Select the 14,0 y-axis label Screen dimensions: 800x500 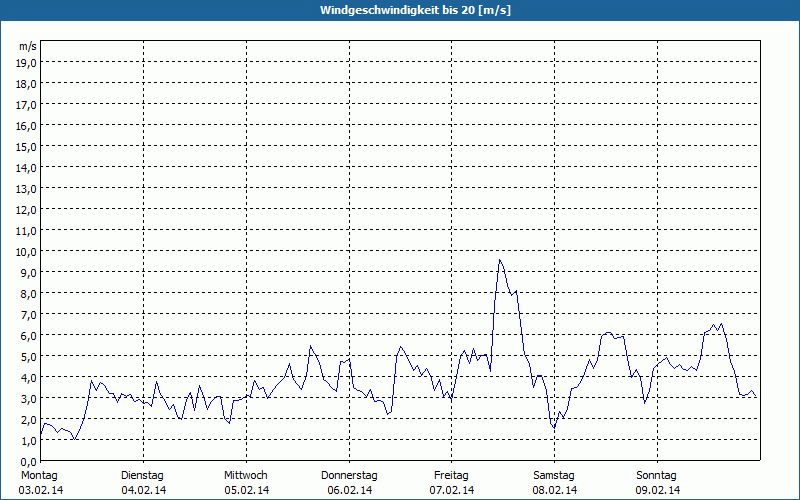point(27,168)
